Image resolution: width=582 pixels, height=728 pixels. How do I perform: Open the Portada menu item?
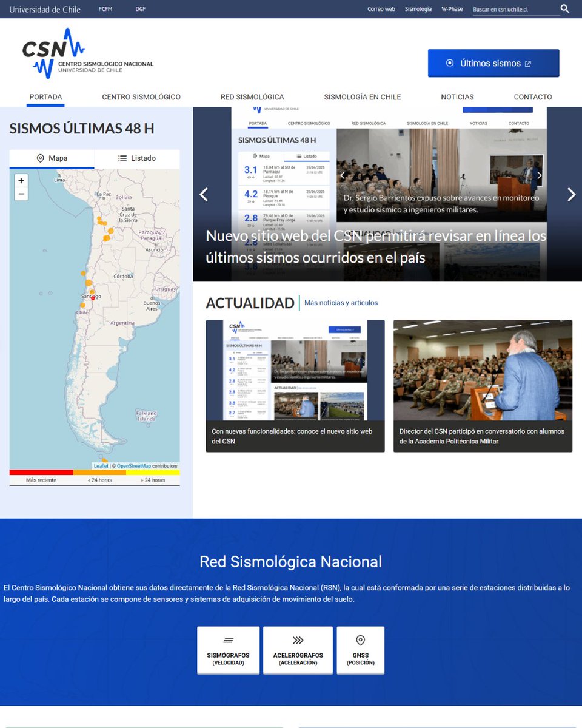click(x=45, y=97)
